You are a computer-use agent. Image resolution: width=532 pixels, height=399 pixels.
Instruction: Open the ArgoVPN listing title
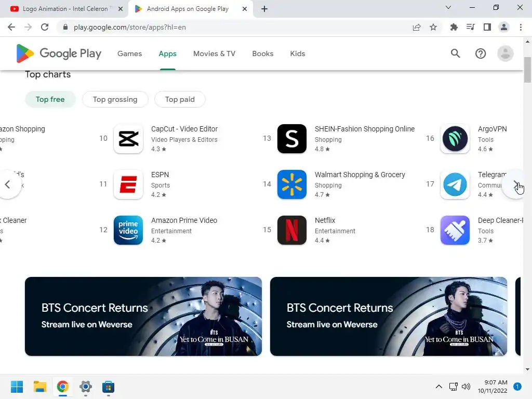pyautogui.click(x=492, y=129)
